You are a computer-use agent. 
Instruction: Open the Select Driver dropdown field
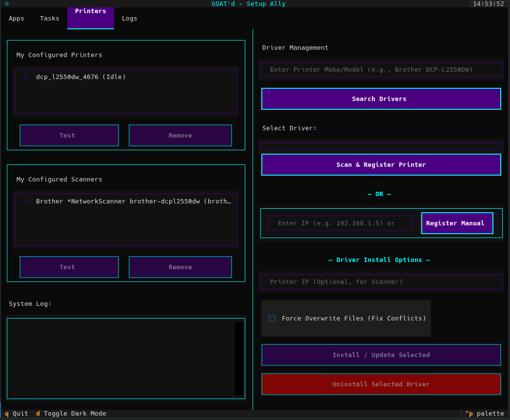(381, 146)
